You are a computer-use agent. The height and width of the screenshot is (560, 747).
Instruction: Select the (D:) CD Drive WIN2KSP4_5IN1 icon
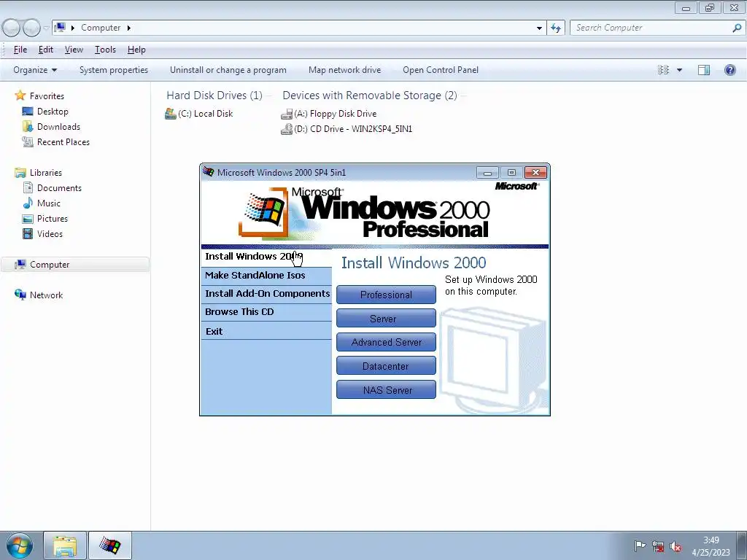(286, 129)
